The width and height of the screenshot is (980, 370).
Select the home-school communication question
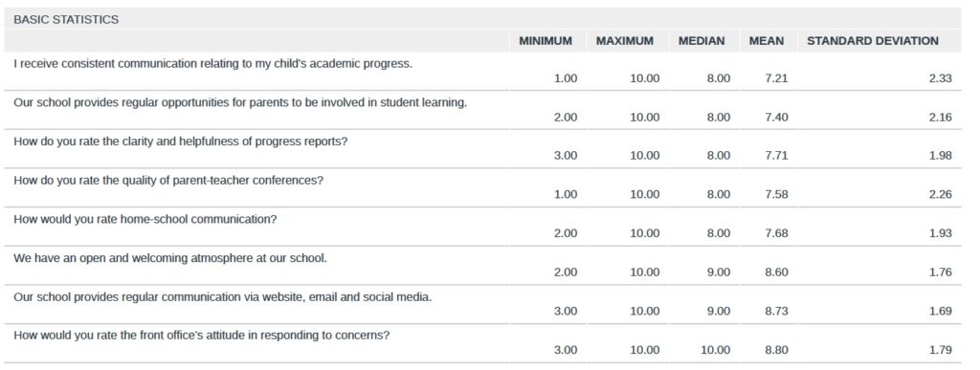pos(145,220)
